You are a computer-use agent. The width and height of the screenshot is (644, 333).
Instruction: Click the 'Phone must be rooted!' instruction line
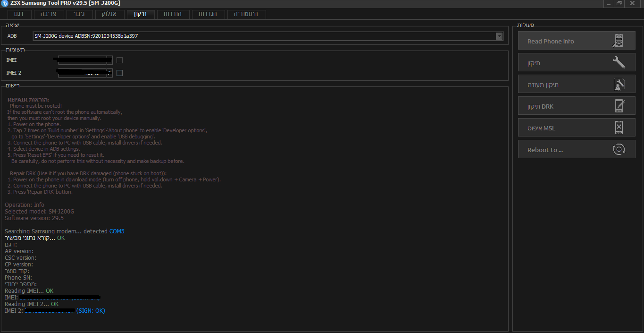(x=36, y=106)
